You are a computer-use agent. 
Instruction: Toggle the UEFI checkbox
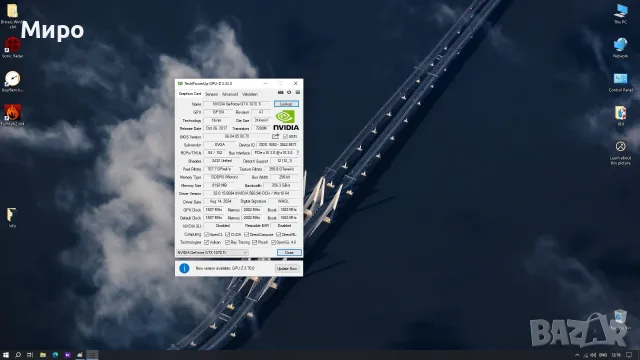285,136
